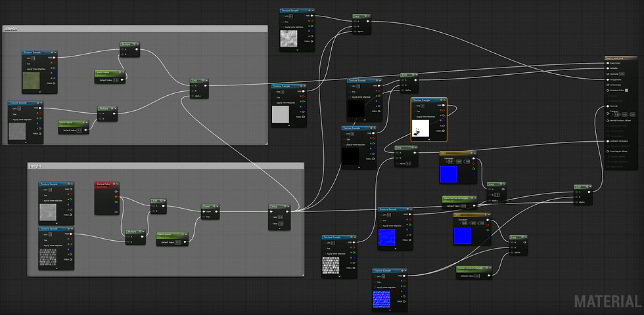This screenshot has width=644, height=315.
Task: Click the white thumbnail in the highlighted Texture Sample
Action: point(421,129)
